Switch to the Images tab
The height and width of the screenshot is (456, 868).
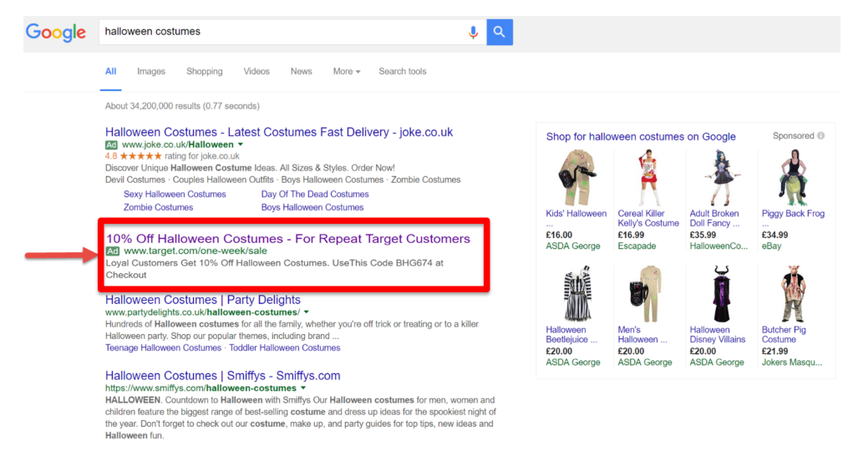151,71
